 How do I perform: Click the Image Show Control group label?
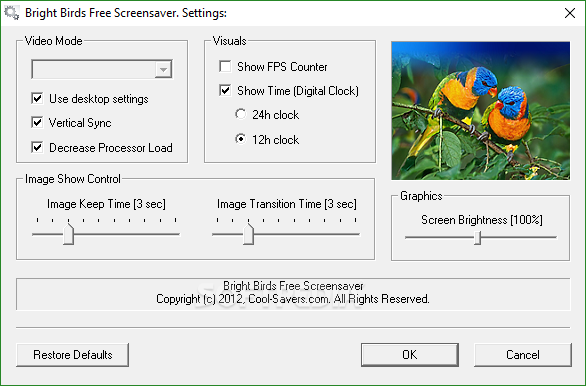pos(73,179)
